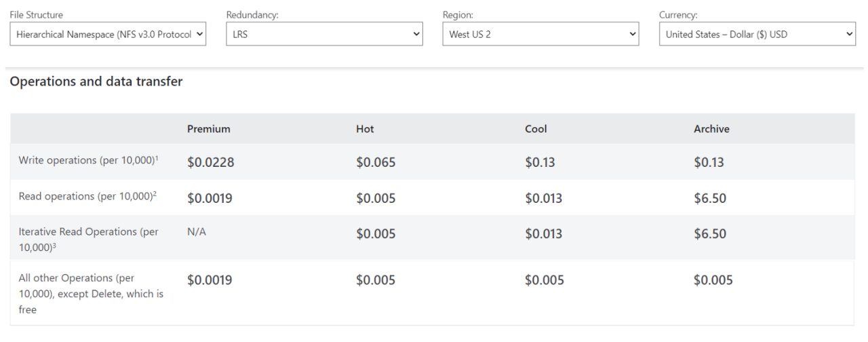The width and height of the screenshot is (868, 342).
Task: Click the Operations and data transfer heading
Action: [96, 81]
